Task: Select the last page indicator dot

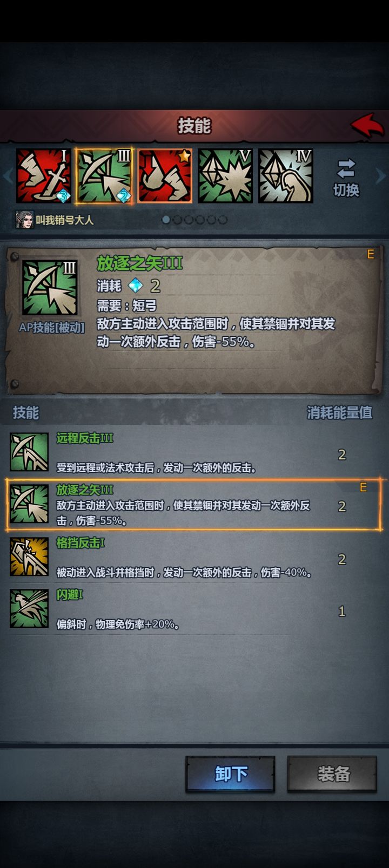Action: click(223, 220)
